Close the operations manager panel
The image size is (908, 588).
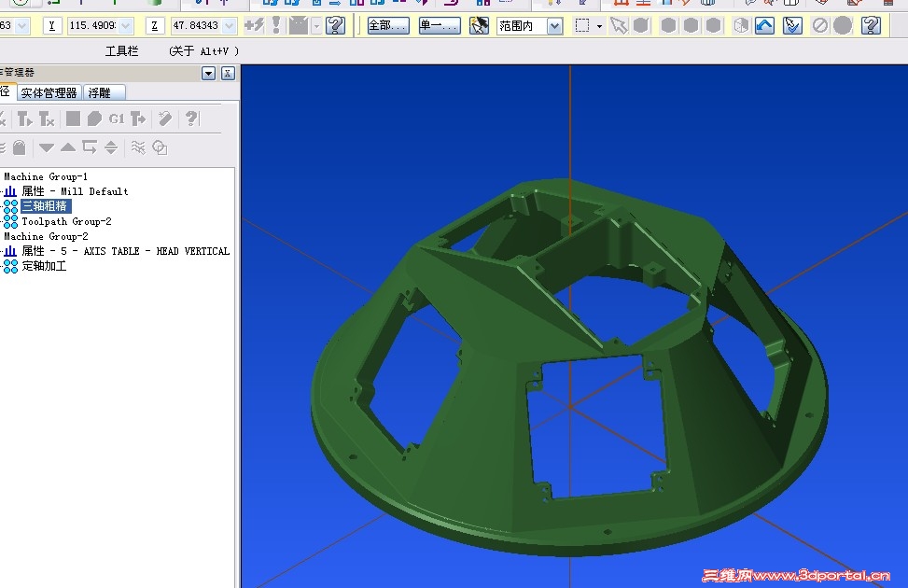pyautogui.click(x=228, y=73)
